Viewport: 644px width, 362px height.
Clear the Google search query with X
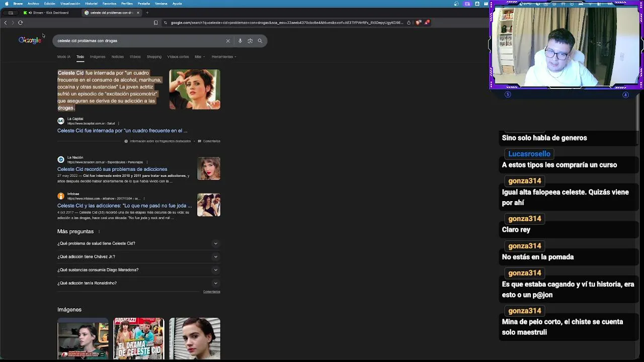[228, 41]
